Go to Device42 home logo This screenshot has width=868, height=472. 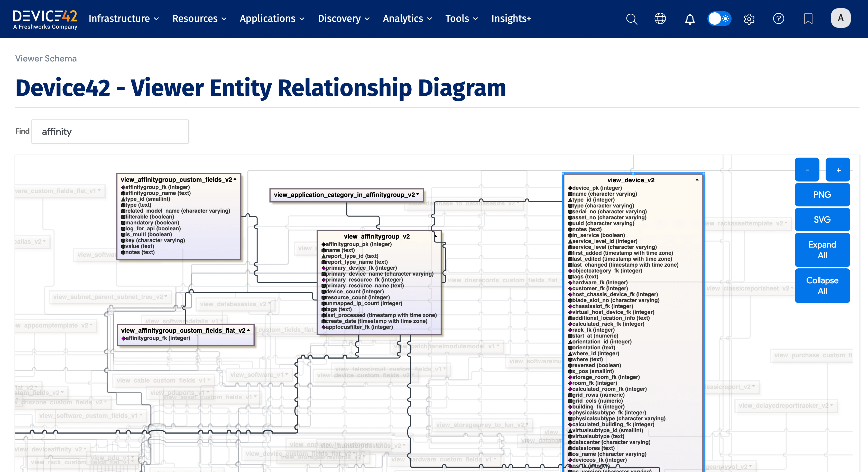(x=45, y=20)
